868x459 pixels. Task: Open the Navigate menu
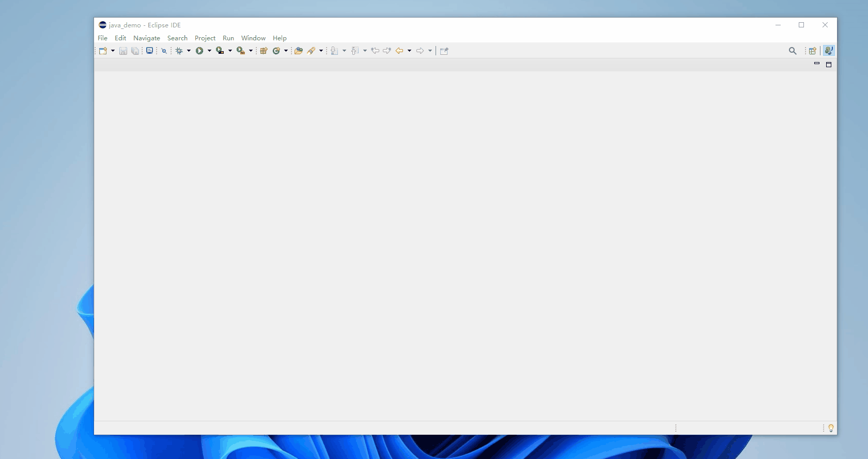147,38
